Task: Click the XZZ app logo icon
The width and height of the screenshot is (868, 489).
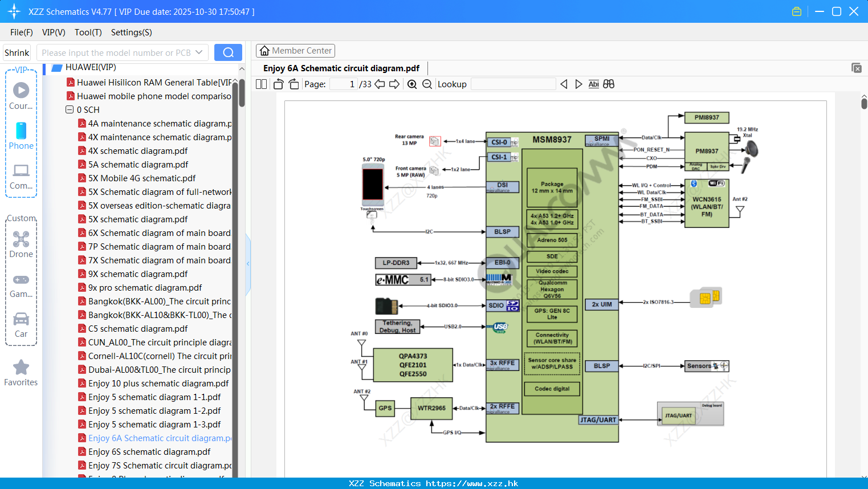Action: click(14, 11)
